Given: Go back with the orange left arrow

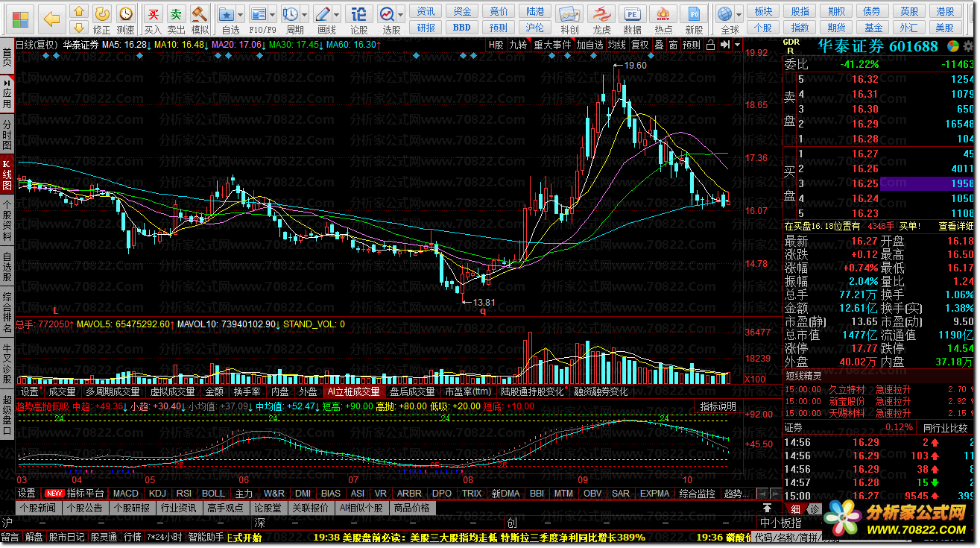Looking at the screenshot, I should [51, 18].
